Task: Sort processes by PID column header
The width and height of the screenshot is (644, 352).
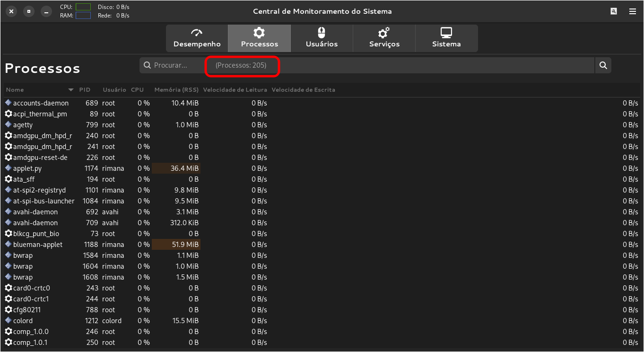Action: click(x=85, y=90)
